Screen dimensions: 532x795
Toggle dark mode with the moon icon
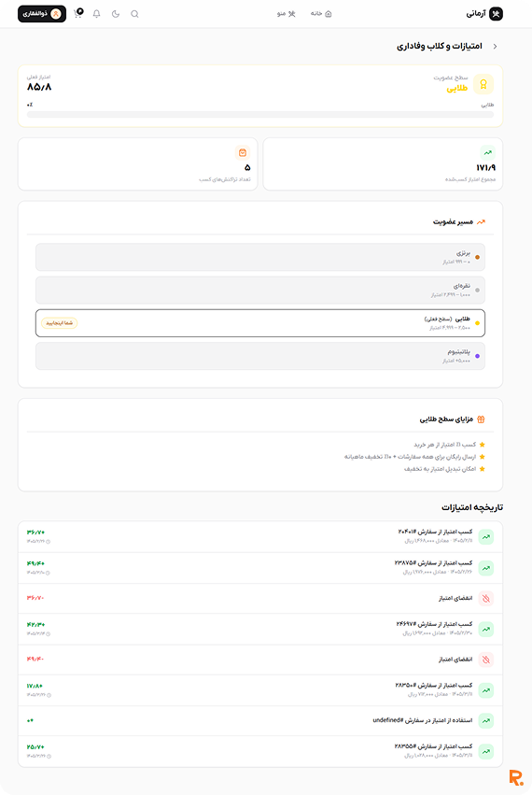click(x=116, y=14)
